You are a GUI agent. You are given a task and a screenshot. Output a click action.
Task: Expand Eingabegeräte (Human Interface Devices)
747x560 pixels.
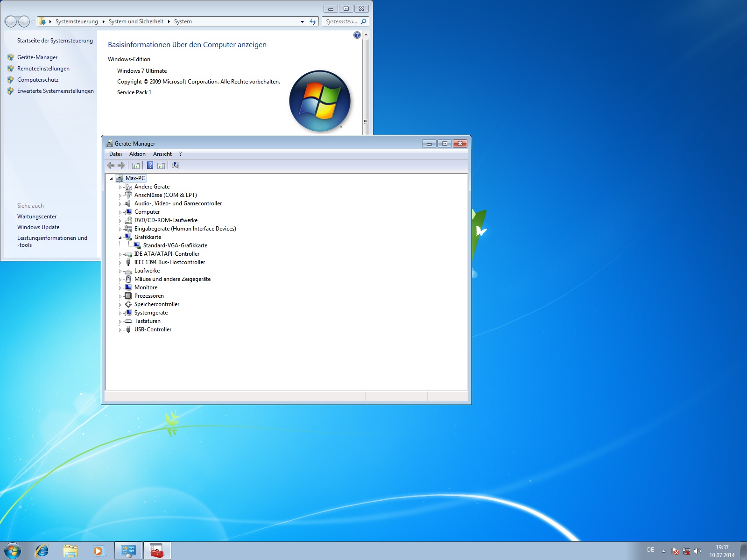(120, 229)
